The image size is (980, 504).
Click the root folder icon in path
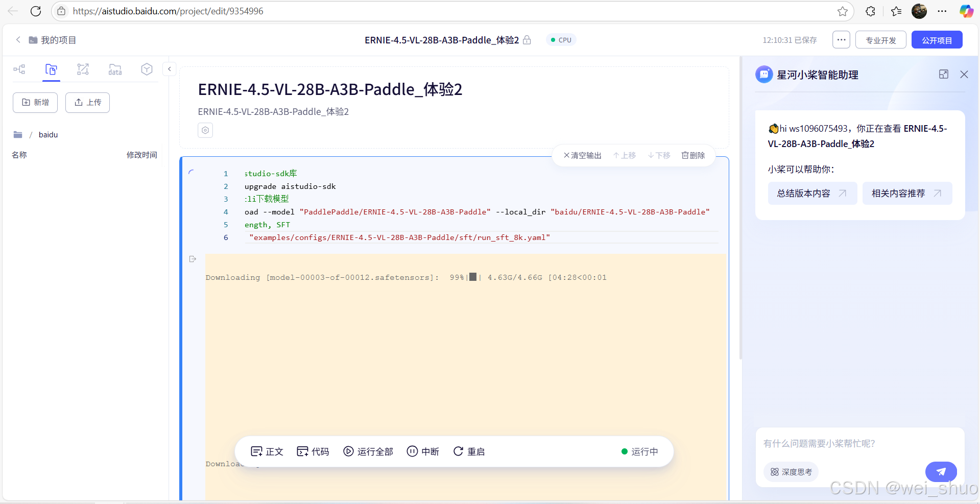(x=18, y=135)
